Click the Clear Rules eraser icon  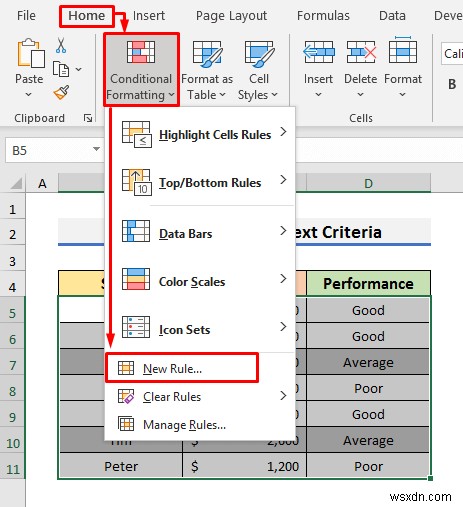tap(126, 396)
